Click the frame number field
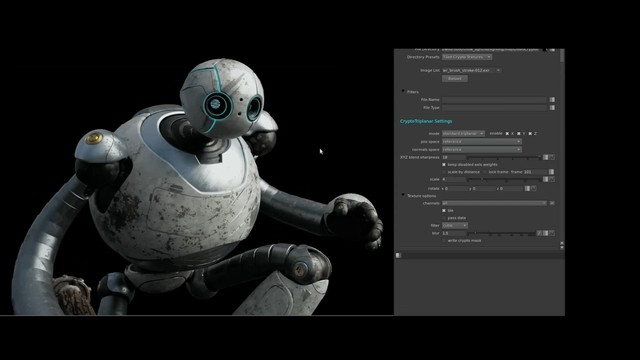The image size is (640, 360). click(535, 172)
